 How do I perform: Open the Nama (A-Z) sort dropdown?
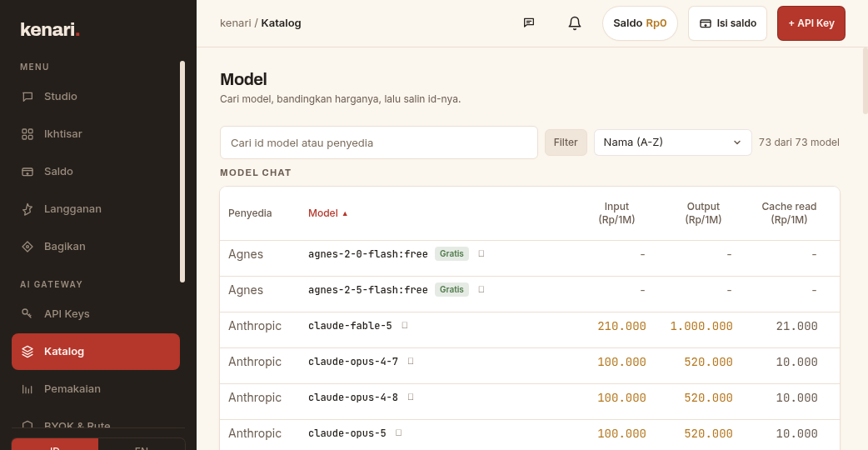point(672,142)
